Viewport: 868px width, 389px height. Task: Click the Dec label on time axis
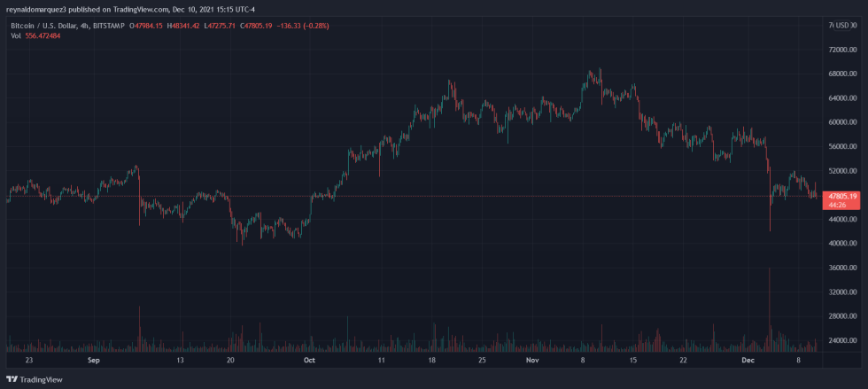point(748,360)
